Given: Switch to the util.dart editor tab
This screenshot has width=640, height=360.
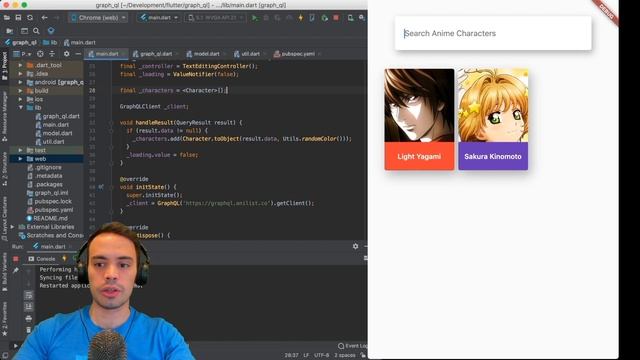Looking at the screenshot, I should click(x=250, y=54).
